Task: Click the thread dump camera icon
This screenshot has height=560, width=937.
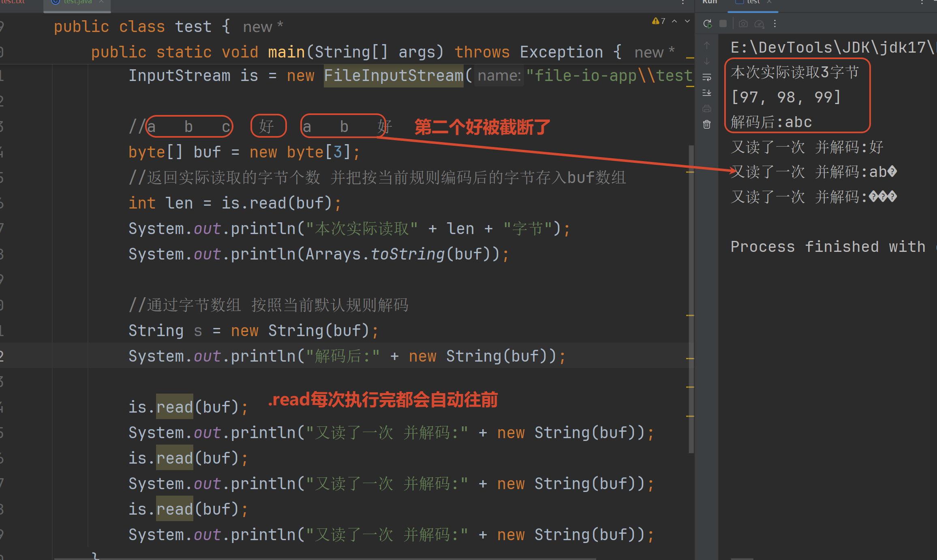Action: click(x=743, y=24)
